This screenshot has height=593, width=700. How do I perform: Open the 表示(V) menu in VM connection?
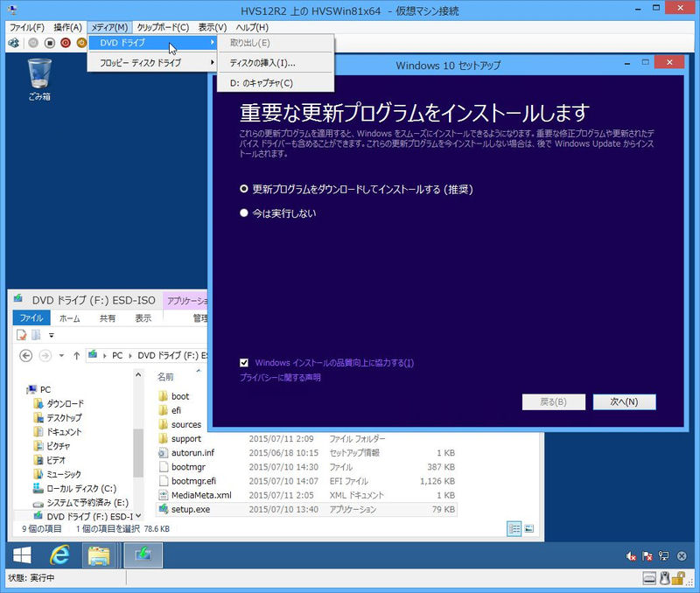pyautogui.click(x=213, y=27)
